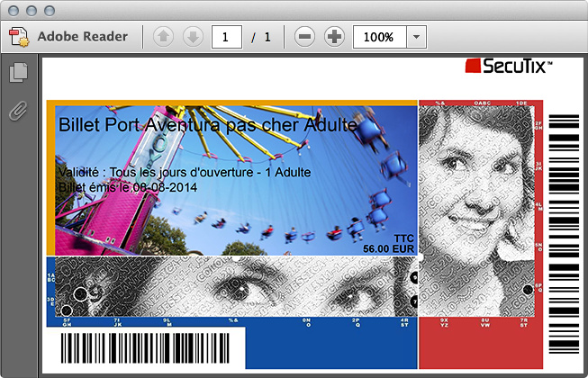Click the woman's portrait security photo
This screenshot has height=378, width=588.
[476, 211]
